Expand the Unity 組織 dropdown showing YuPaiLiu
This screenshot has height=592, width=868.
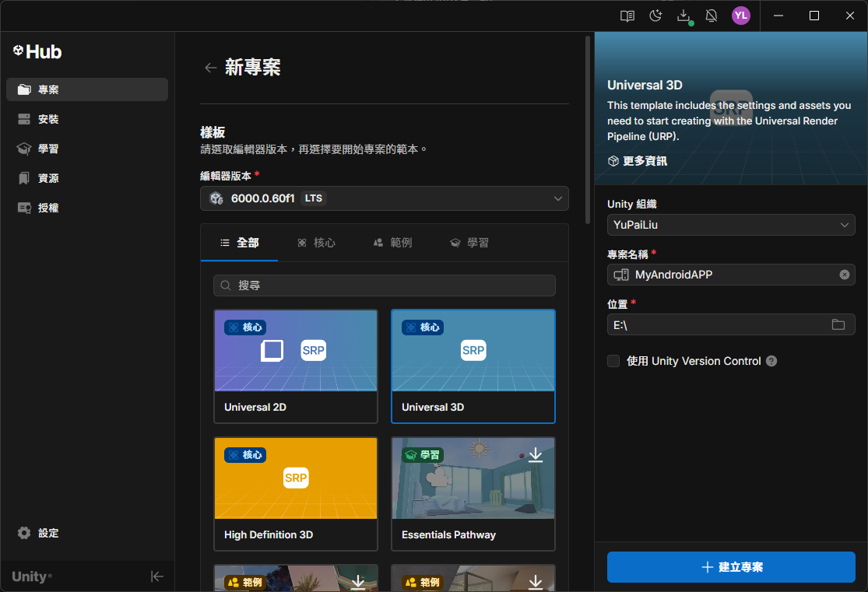tap(730, 226)
